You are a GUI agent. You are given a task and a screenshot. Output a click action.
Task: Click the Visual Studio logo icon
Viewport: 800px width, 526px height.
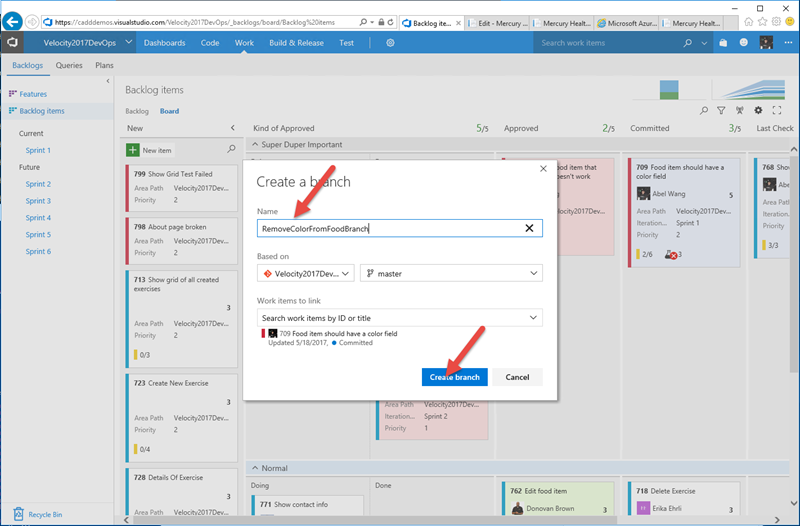click(x=12, y=43)
